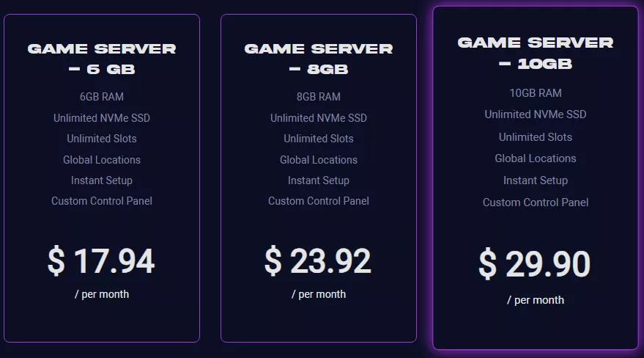This screenshot has width=644, height=358.
Task: Click Custom Control Panel in 10GB plan
Action: click(x=536, y=202)
